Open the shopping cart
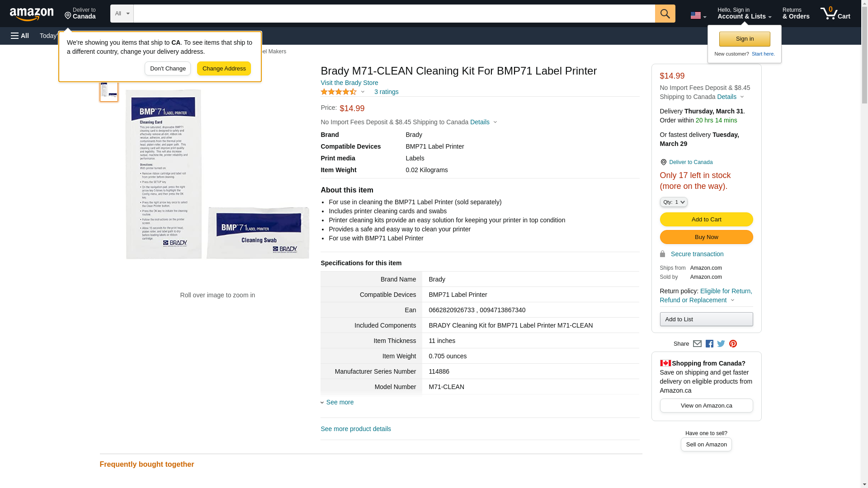Viewport: 868px width, 488px height. [x=835, y=14]
